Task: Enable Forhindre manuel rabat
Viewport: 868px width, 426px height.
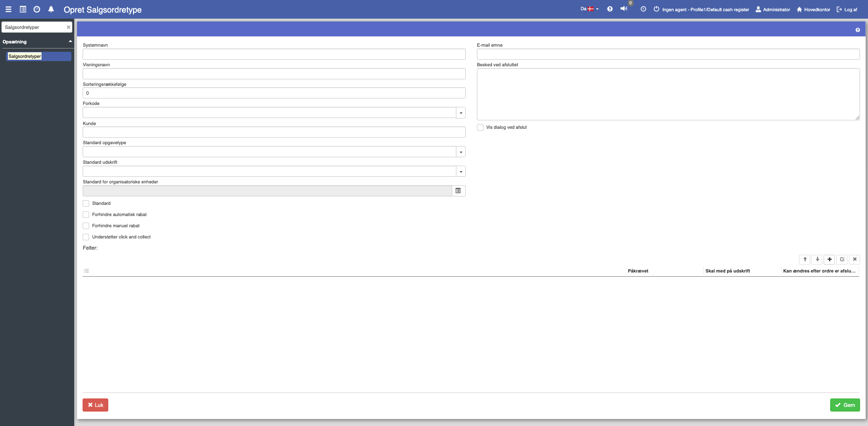Action: point(86,226)
